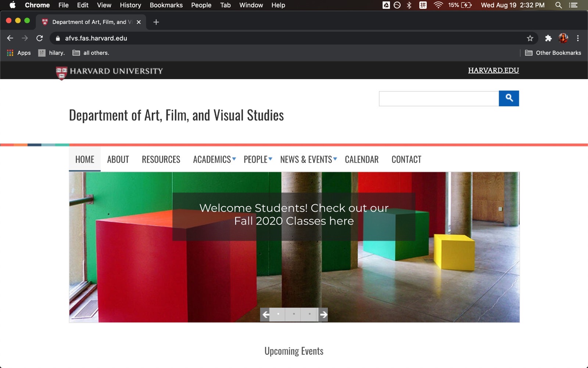Screen dimensions: 588x368
Task: Click the Fall 2020 Classes banner text
Action: click(x=294, y=215)
